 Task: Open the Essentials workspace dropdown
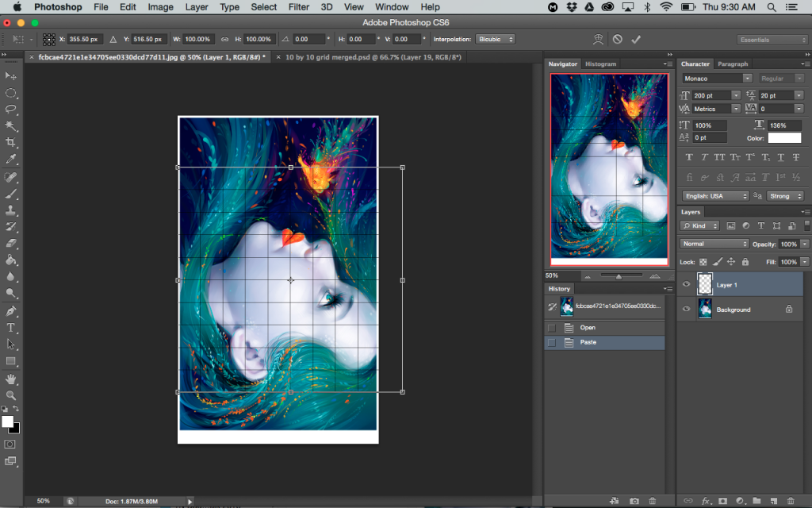(x=772, y=40)
